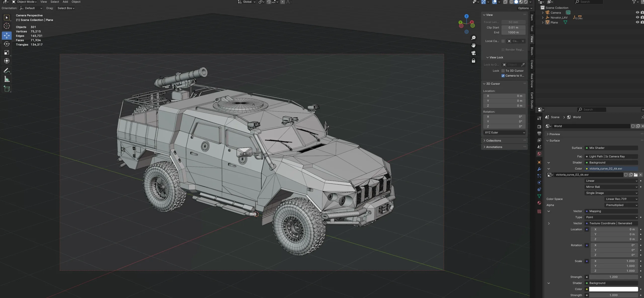Hide the Novator_LAV object with its eye toggle

click(637, 17)
